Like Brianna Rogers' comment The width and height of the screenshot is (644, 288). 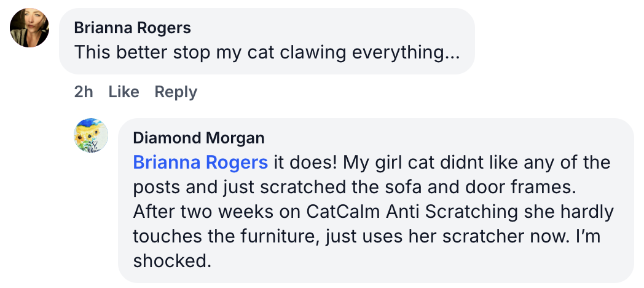[x=124, y=92]
